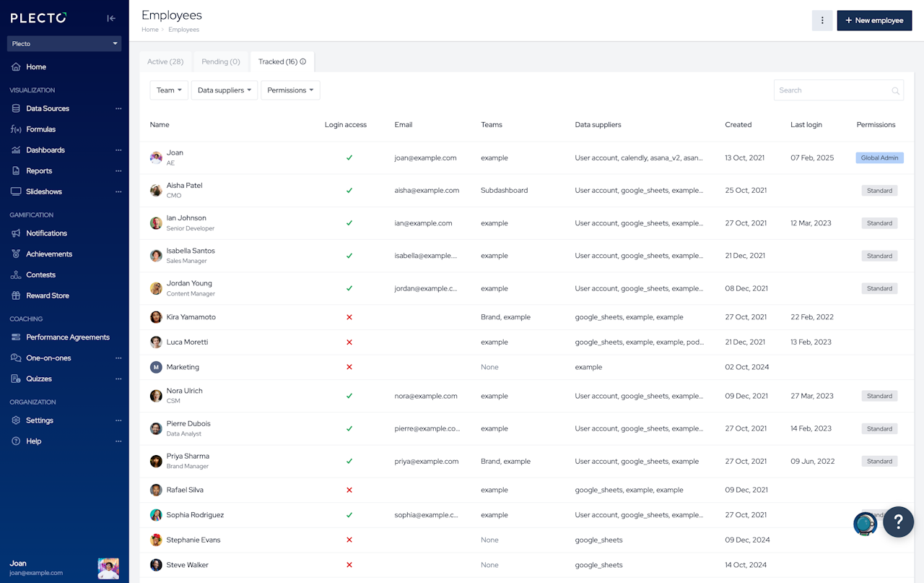Click the Data Sources database icon
Screen dimensions: 924x583
[16, 108]
